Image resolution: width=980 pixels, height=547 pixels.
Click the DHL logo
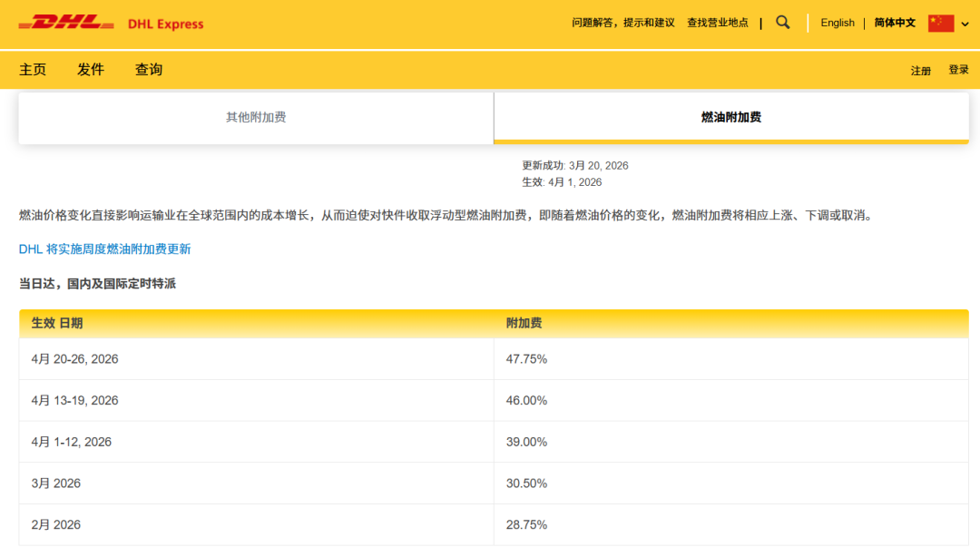66,23
